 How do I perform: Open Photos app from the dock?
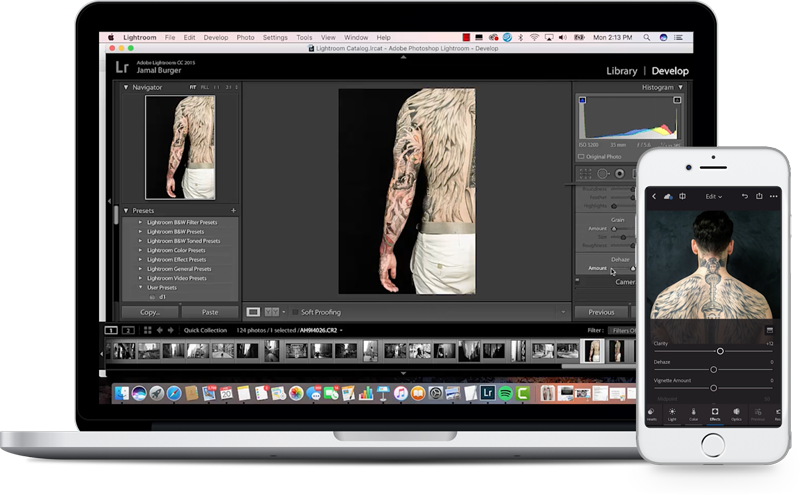click(296, 393)
